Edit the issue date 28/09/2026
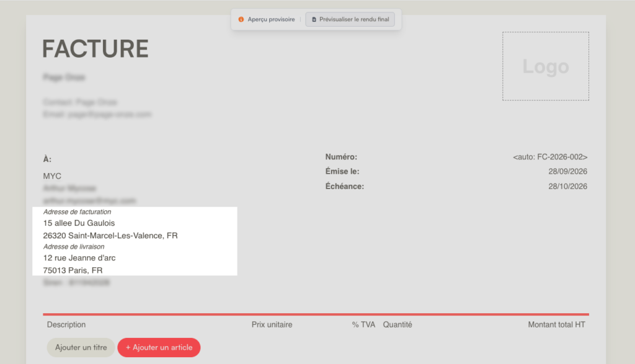The width and height of the screenshot is (635, 364). (x=568, y=172)
